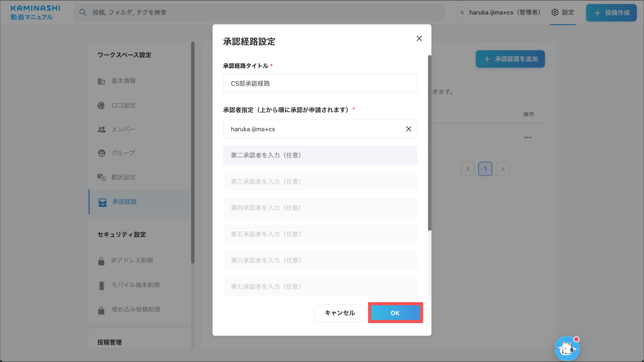Click the 基本情報 building icon
The width and height of the screenshot is (644, 362).
pos(101,81)
